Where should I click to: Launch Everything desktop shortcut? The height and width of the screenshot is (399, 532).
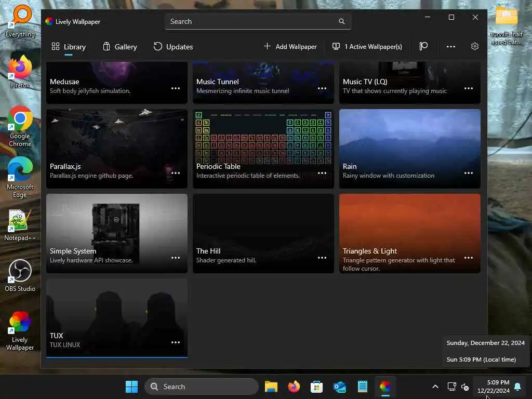click(20, 21)
